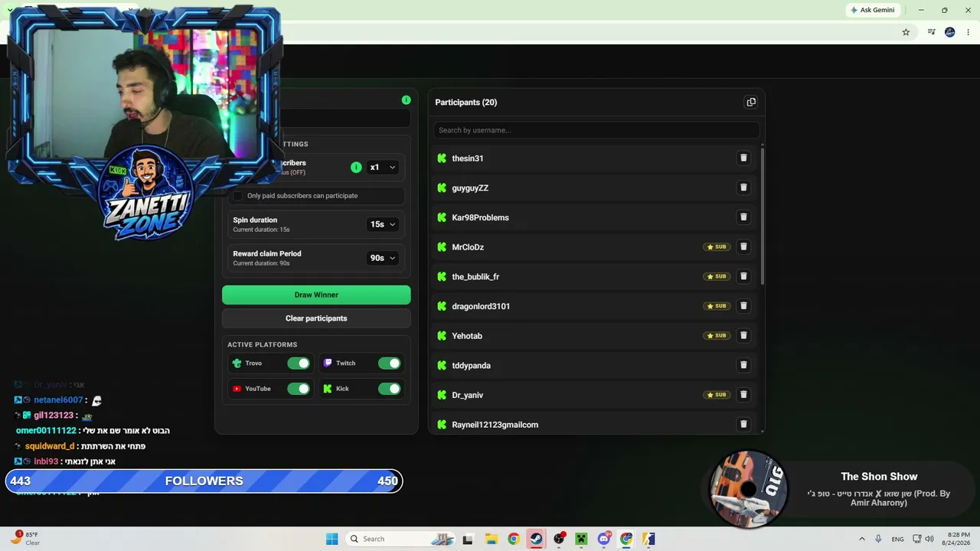Click the 'ACTIVE PLATFORMS' section label
The width and height of the screenshot is (980, 551).
(262, 344)
